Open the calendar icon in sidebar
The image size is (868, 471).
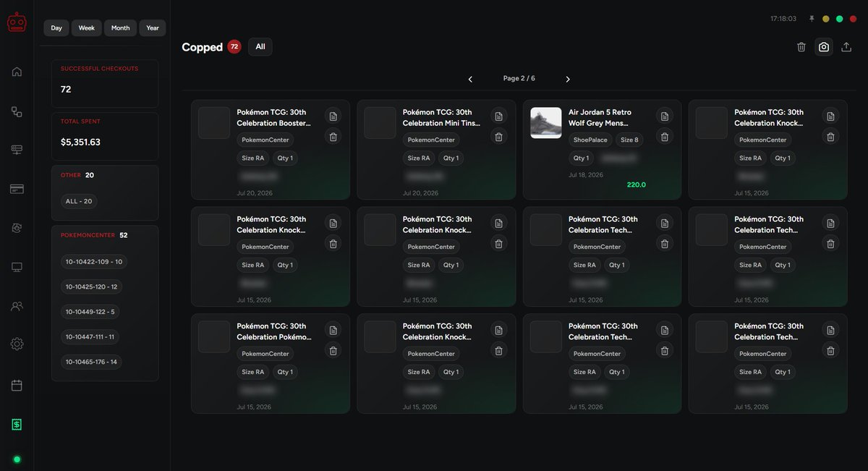pyautogui.click(x=17, y=385)
